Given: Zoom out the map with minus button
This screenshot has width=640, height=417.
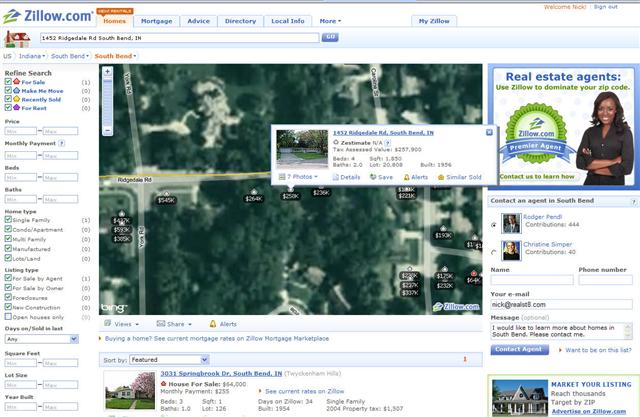Looking at the screenshot, I should point(107,131).
